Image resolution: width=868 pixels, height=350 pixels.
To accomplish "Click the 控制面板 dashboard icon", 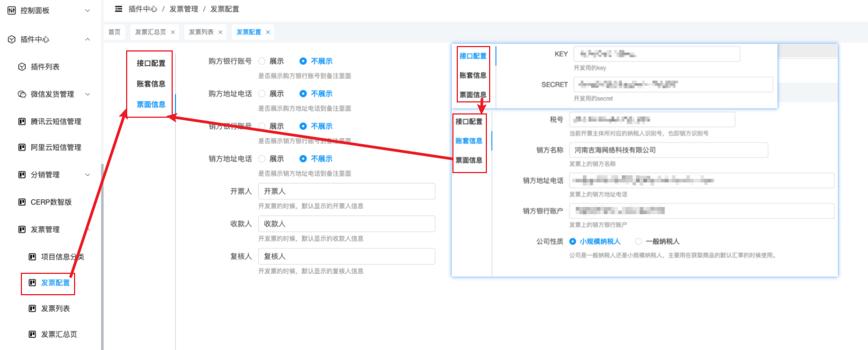I will (12, 10).
